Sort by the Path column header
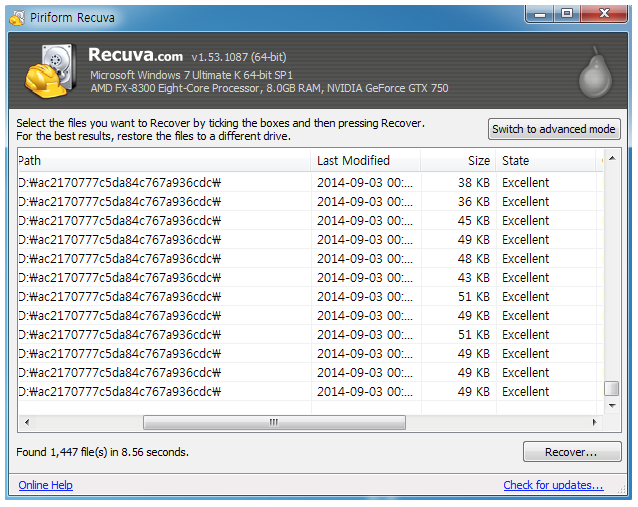This screenshot has width=638, height=507. [164, 160]
